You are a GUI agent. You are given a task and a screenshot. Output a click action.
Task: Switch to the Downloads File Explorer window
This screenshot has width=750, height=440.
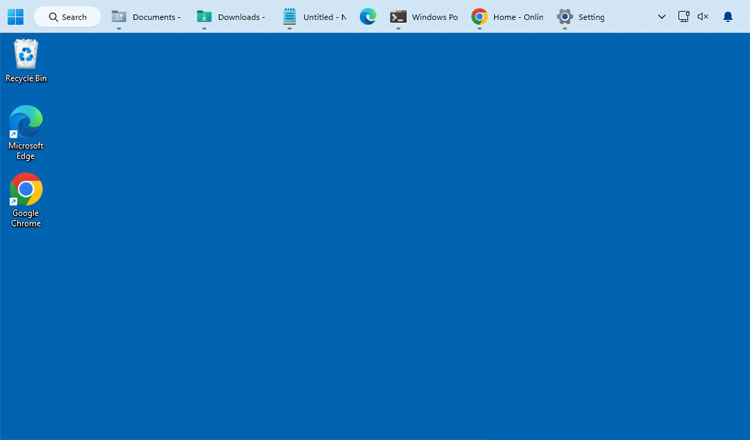coord(232,17)
